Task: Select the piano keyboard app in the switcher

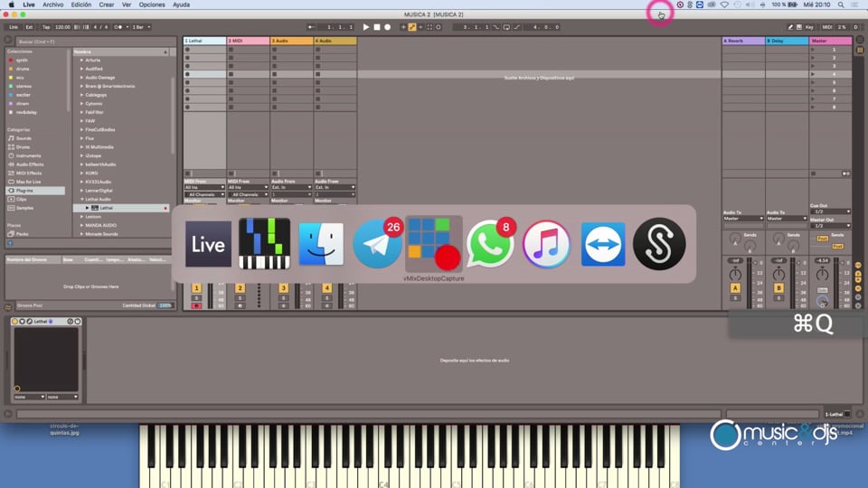Action: [x=265, y=244]
